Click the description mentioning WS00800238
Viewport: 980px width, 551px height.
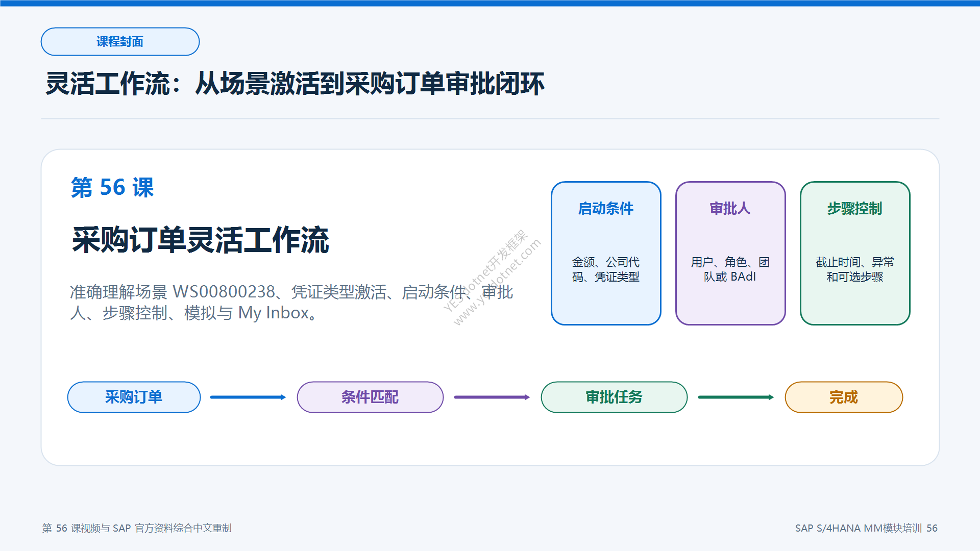[x=291, y=302]
